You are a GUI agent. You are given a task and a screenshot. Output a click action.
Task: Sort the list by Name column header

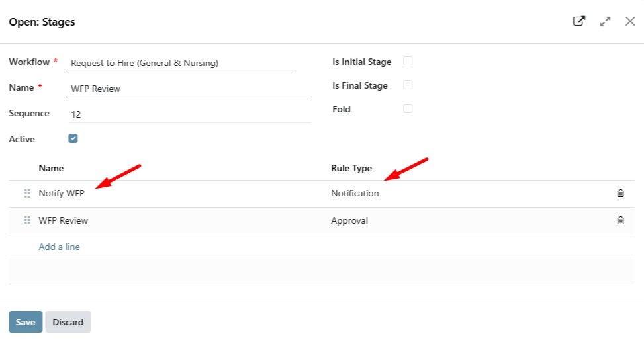pyautogui.click(x=51, y=168)
